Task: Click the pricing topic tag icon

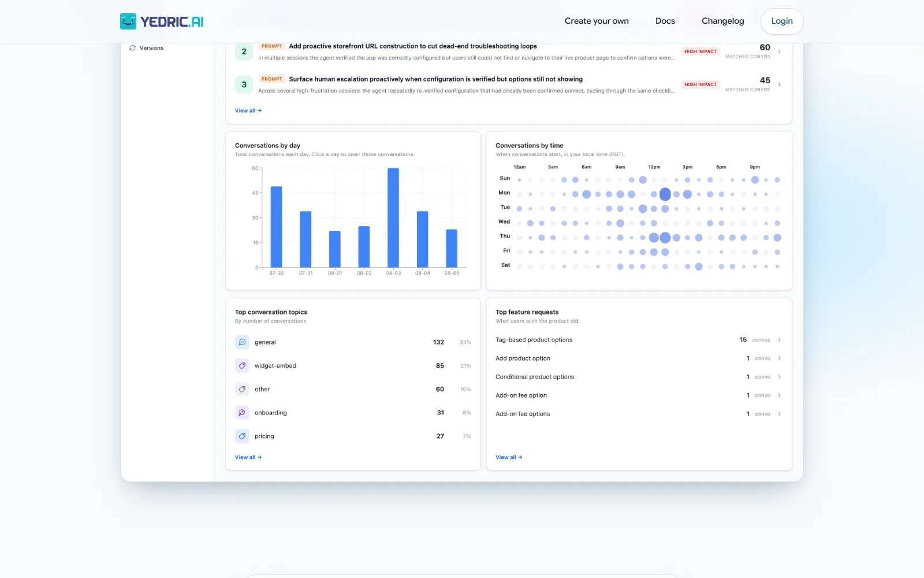Action: (242, 436)
